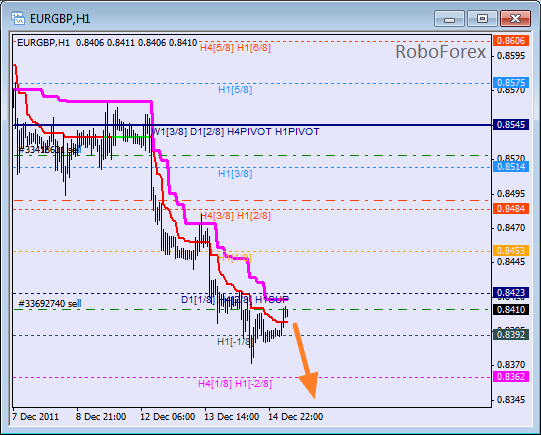
Task: Click the 0.8545 navy pivot price label
Action: (511, 125)
